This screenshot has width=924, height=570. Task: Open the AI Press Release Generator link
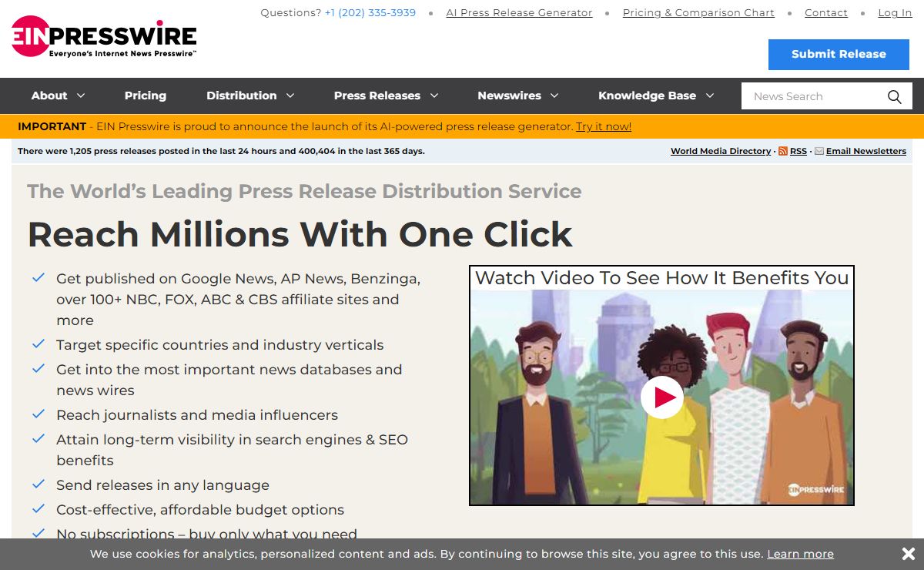coord(519,13)
